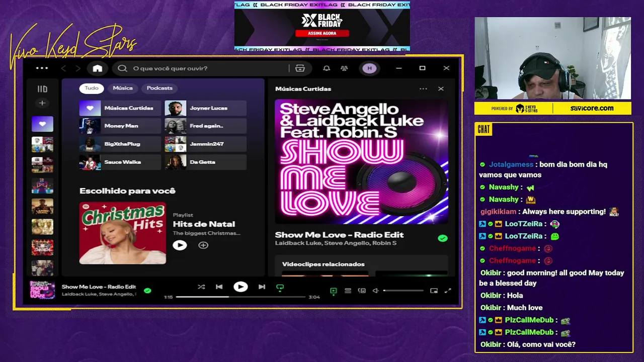Skip to next track
The image size is (644, 362).
[262, 287]
